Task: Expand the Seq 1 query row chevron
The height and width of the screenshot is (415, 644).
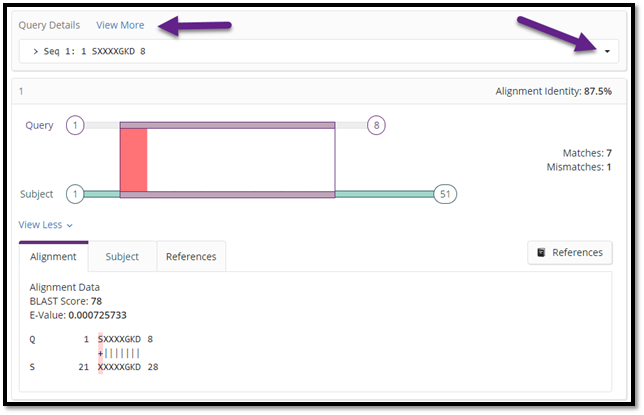Action: tap(37, 50)
